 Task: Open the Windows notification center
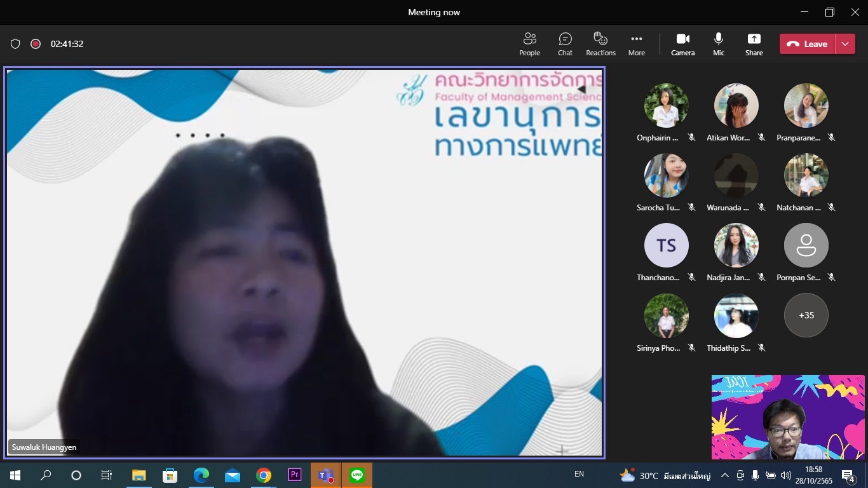tap(848, 475)
